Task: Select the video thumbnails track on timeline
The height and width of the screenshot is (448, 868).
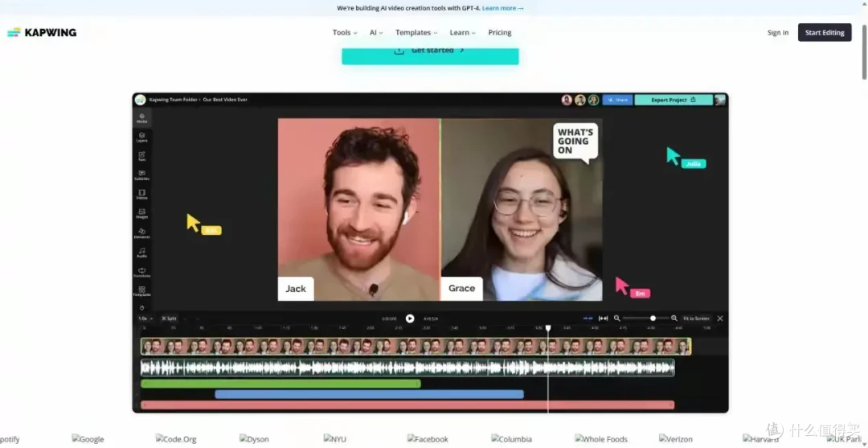Action: (416, 347)
